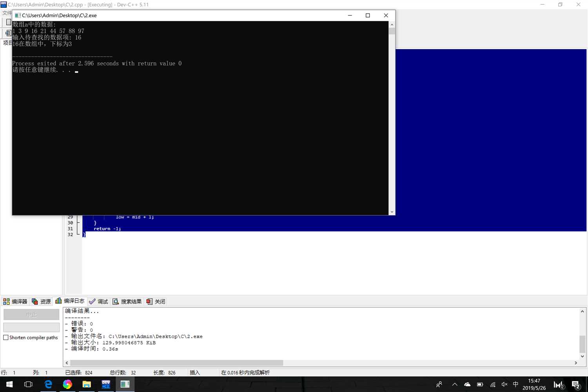Click the disabled 中止 (Abort) button
The image size is (588, 392).
[x=31, y=314]
